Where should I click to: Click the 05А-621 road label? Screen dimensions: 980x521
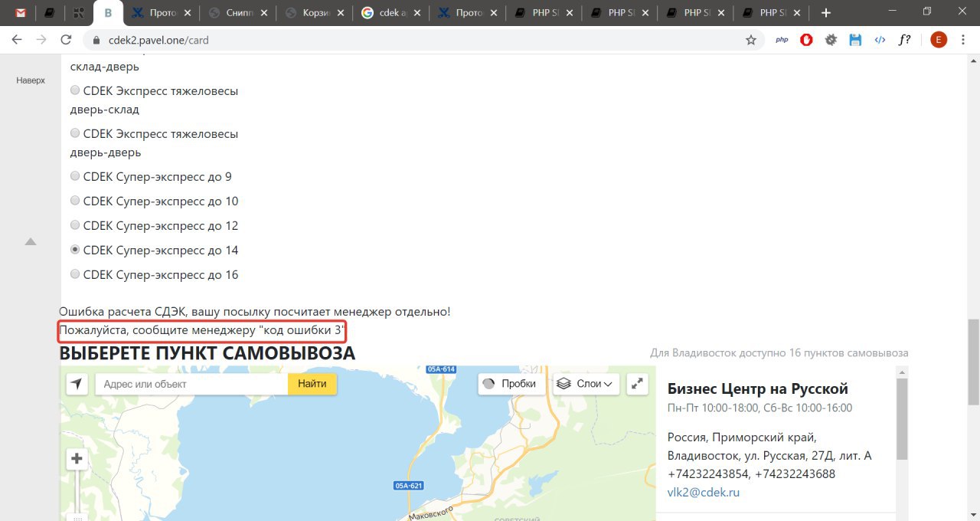coord(409,486)
